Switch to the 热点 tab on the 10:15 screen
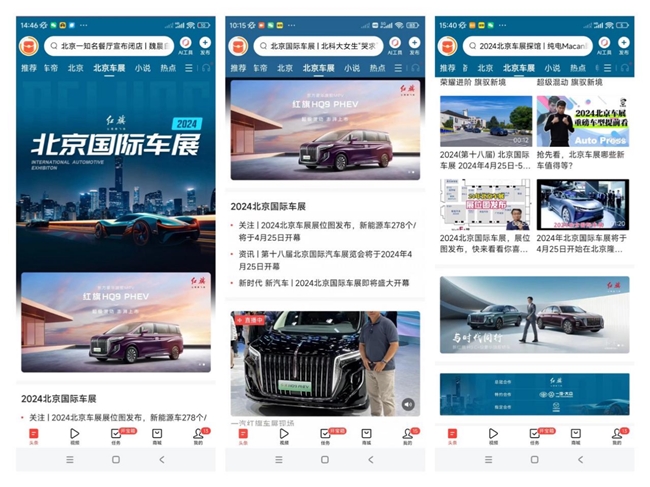Viewport: 650px width, 487px height. pyautogui.click(x=377, y=68)
